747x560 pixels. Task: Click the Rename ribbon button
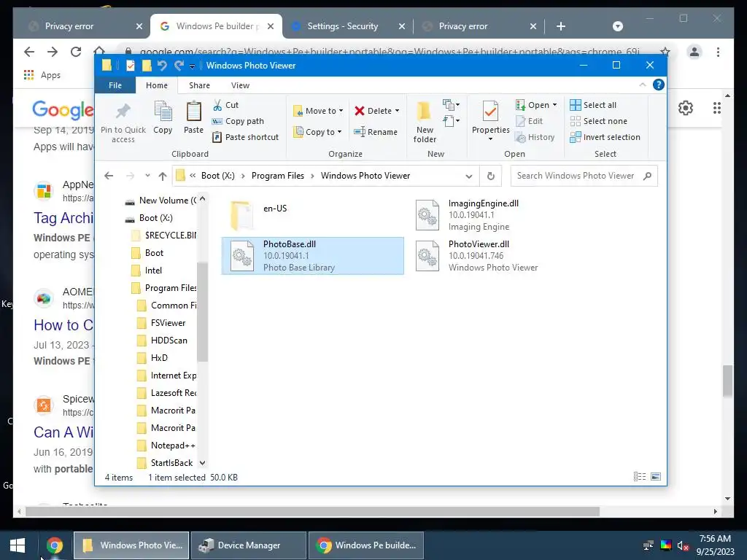point(376,132)
